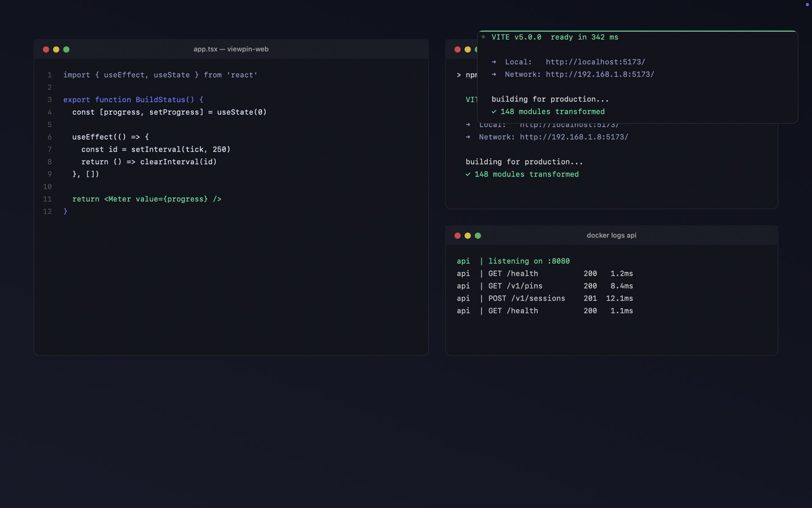Open the Network 192.168.1.8 URL in the popup
The height and width of the screenshot is (508, 812).
(x=600, y=74)
